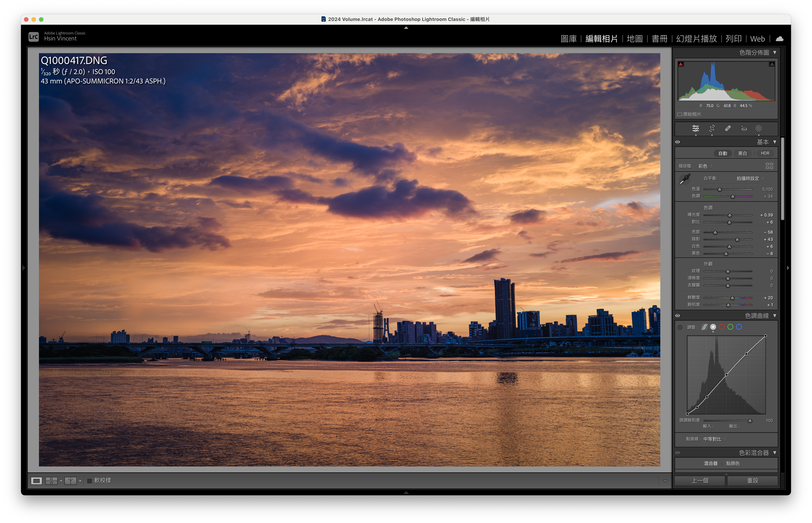
Task: Switch to the 圖庫 module
Action: (568, 39)
